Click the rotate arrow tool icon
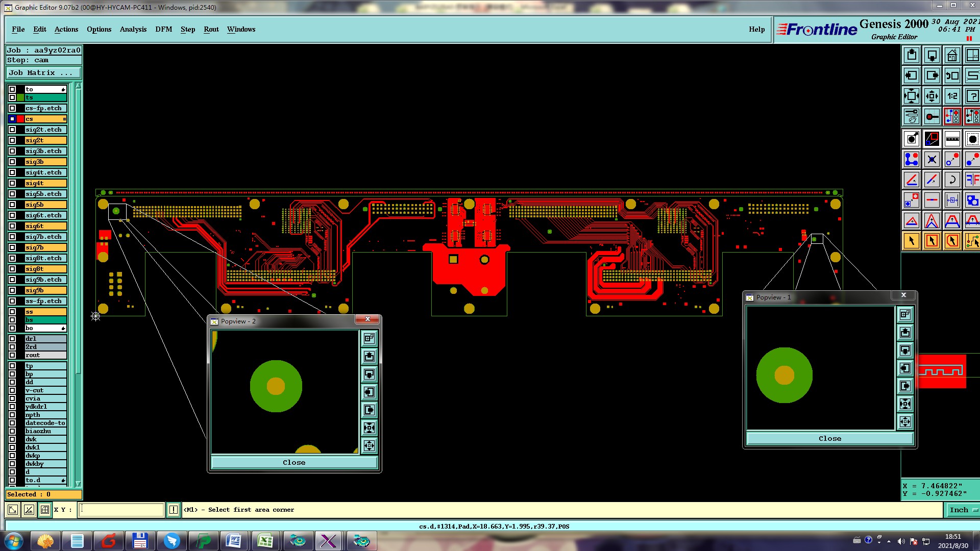 coord(952,180)
